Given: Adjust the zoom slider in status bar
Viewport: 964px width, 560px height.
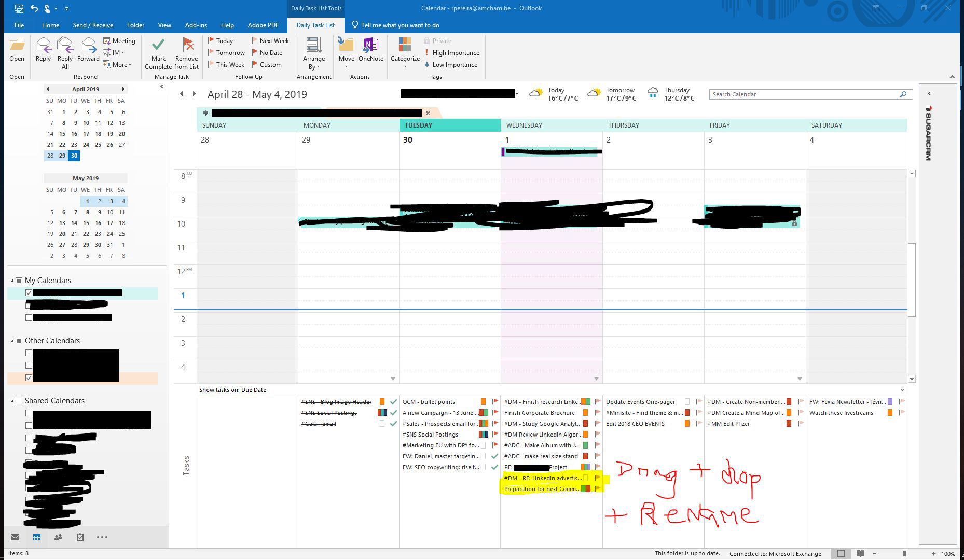Looking at the screenshot, I should [904, 554].
